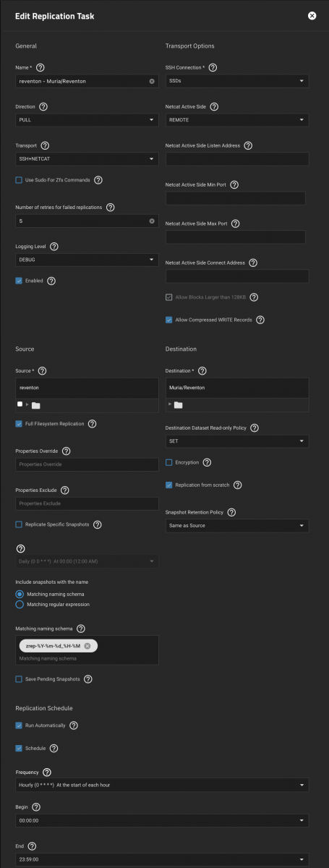The width and height of the screenshot is (329, 868).
Task: Show help for Netcat Active Side Max Port
Action: pyautogui.click(x=235, y=224)
